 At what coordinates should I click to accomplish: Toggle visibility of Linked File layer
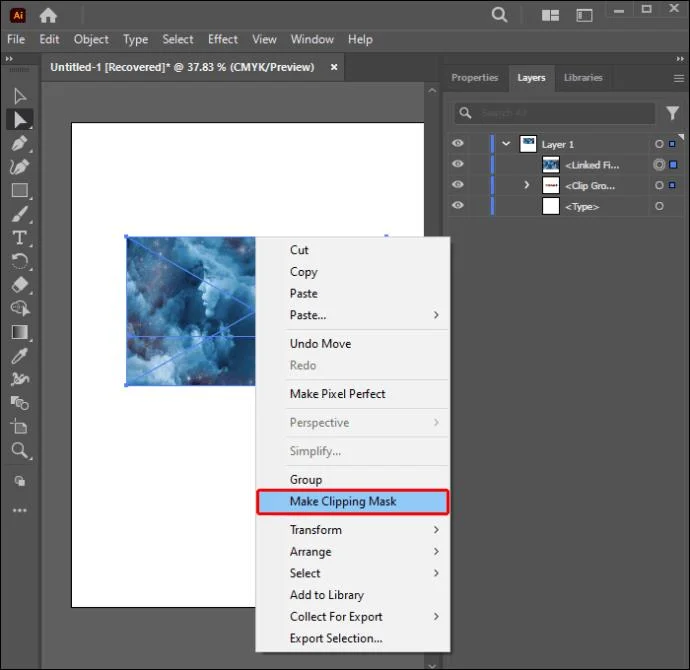pyautogui.click(x=458, y=164)
